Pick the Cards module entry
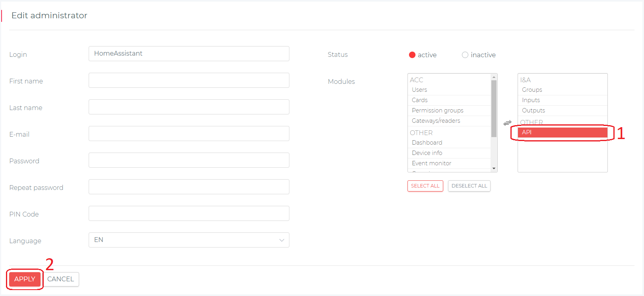This screenshot has height=296, width=644. (420, 100)
